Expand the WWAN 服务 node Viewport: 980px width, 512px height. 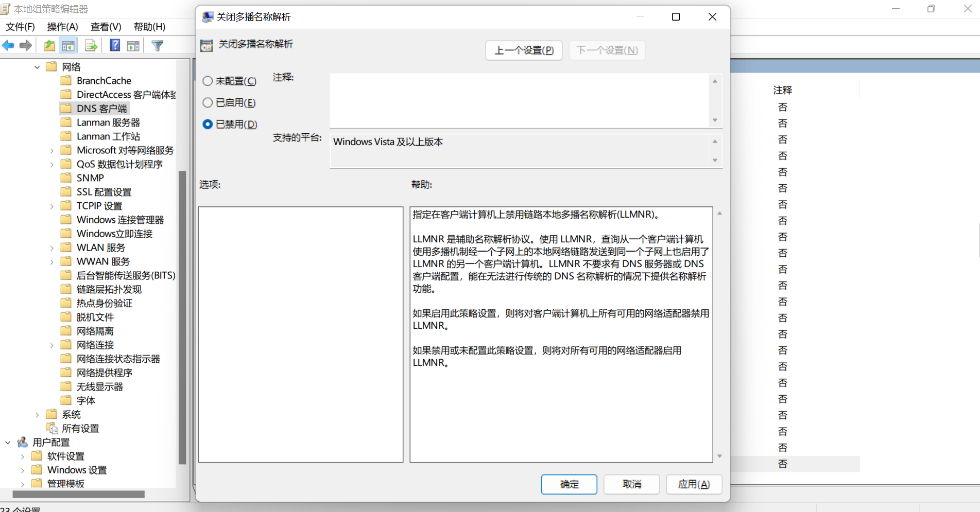click(51, 262)
